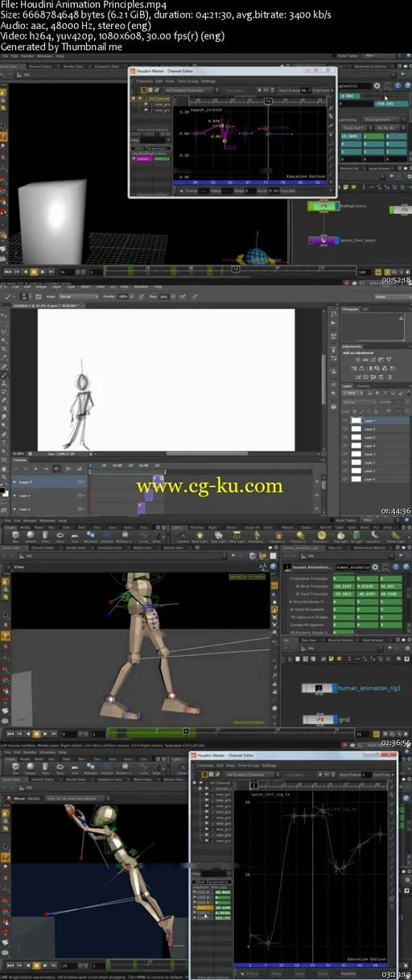
Task: Click the Collarbone Translate first value field
Action: (345, 579)
